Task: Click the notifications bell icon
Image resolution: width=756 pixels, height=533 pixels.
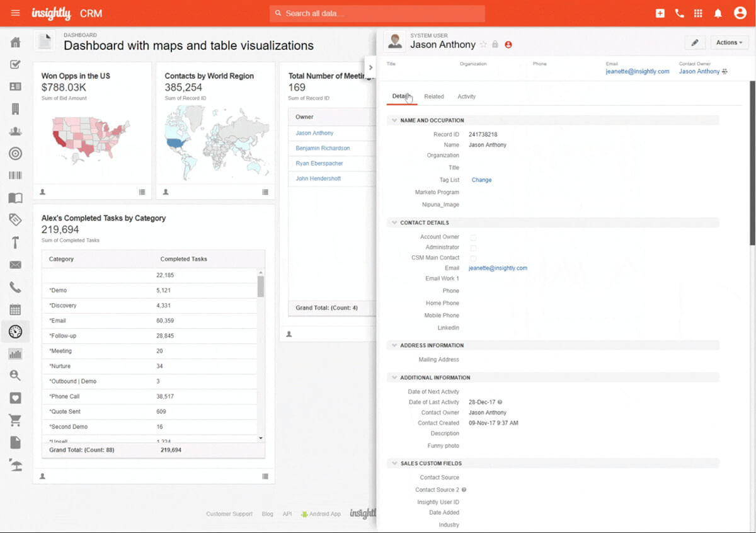Action: click(718, 13)
